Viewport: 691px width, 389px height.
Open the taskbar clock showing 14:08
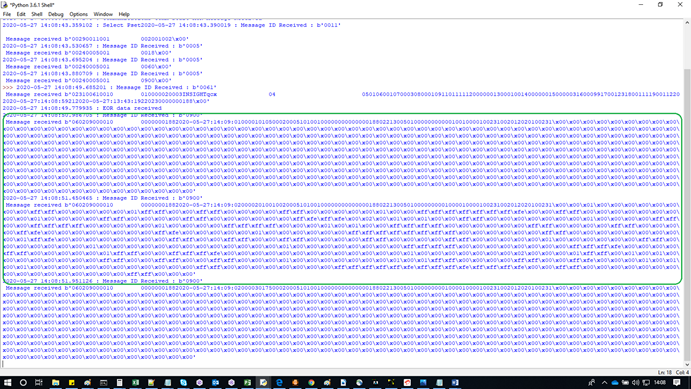click(x=660, y=382)
